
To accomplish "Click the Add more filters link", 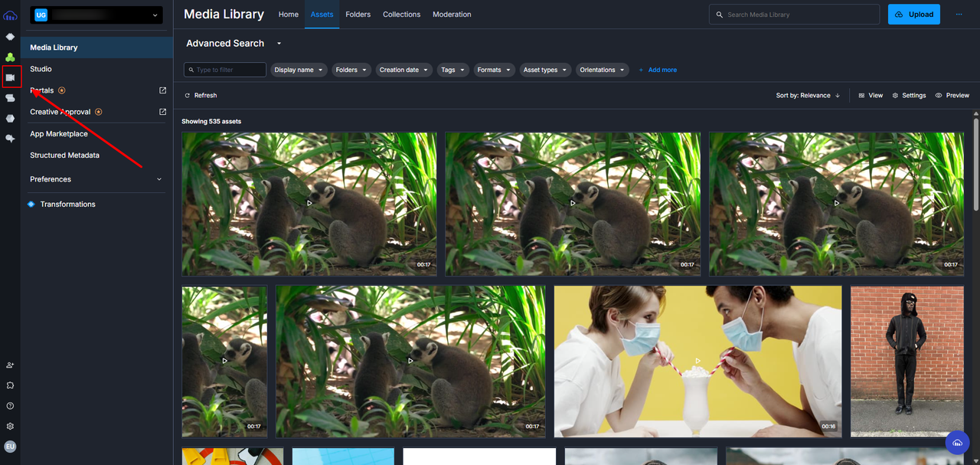I will [x=658, y=70].
